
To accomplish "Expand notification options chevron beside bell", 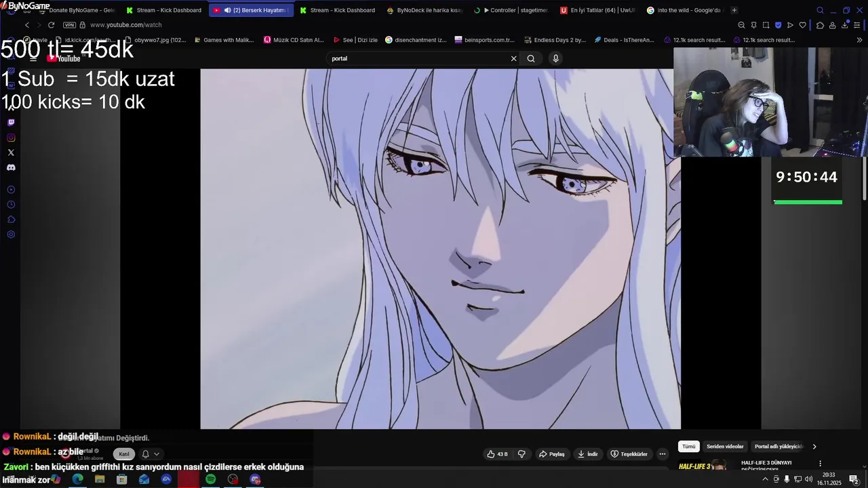I will point(157,454).
